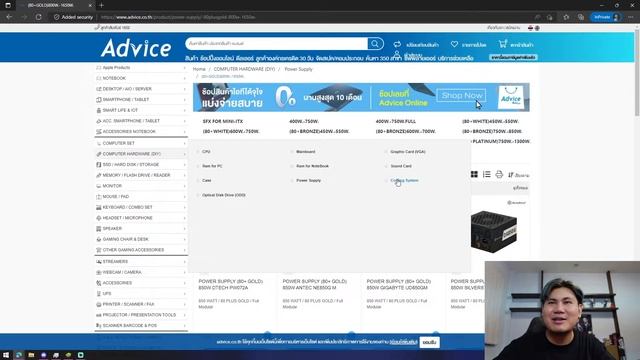Open Ram for PC submenu item
The width and height of the screenshot is (640, 360).
pos(212,166)
